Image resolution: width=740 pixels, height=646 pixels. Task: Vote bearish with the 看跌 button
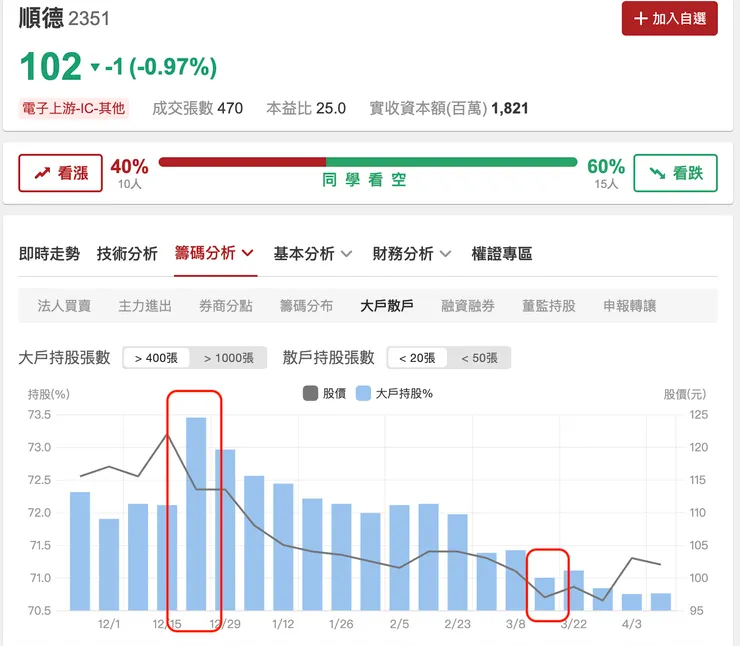point(675,173)
